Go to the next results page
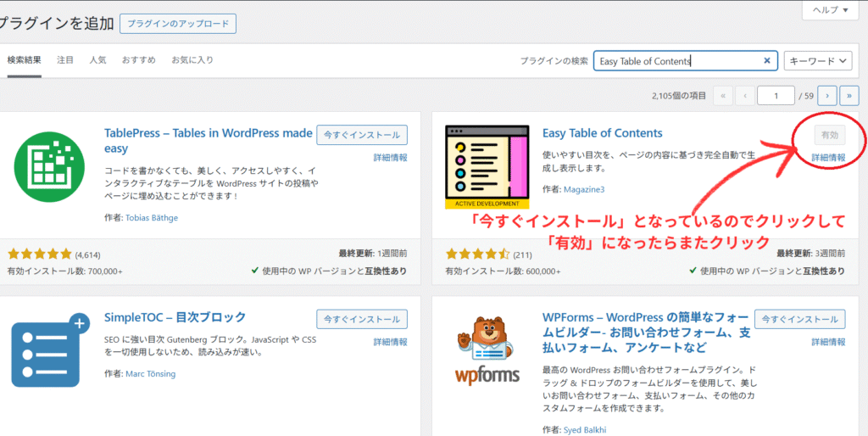The height and width of the screenshot is (436, 868). click(827, 96)
